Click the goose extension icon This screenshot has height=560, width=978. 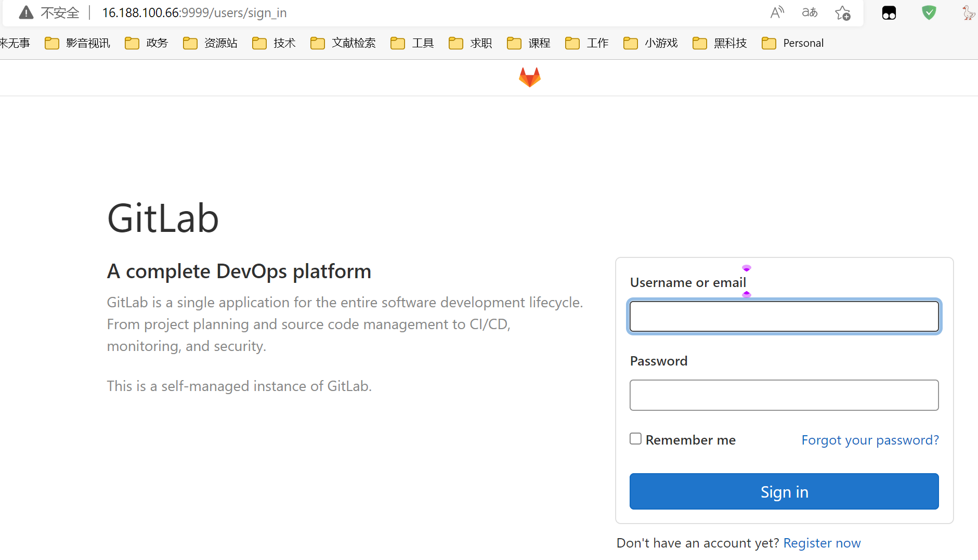968,12
